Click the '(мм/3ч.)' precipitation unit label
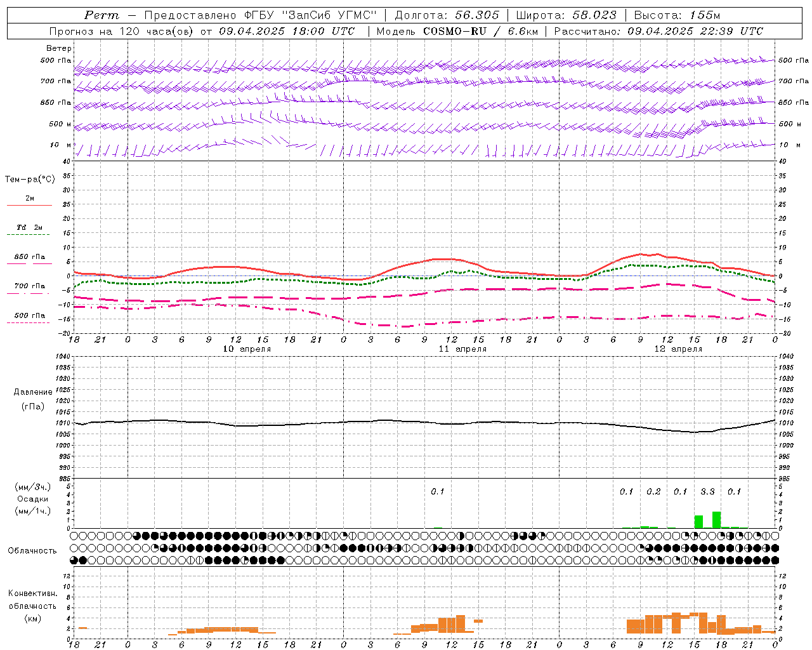This screenshot has height=650, width=812. click(x=33, y=487)
